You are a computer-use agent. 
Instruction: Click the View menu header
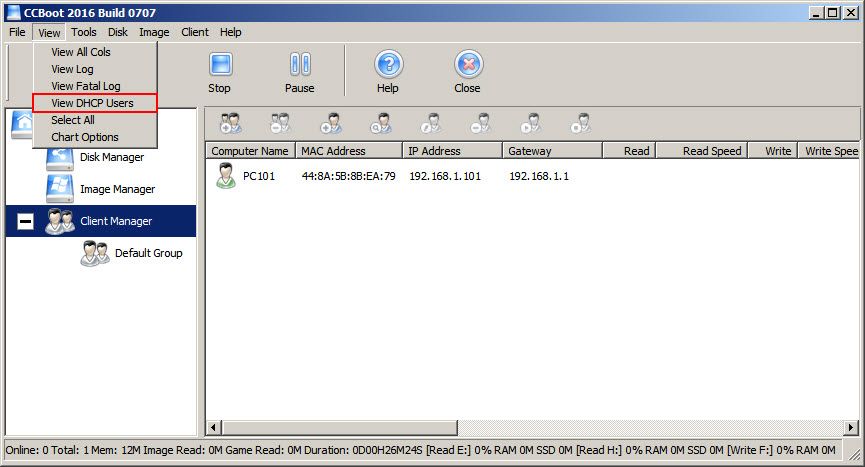49,33
